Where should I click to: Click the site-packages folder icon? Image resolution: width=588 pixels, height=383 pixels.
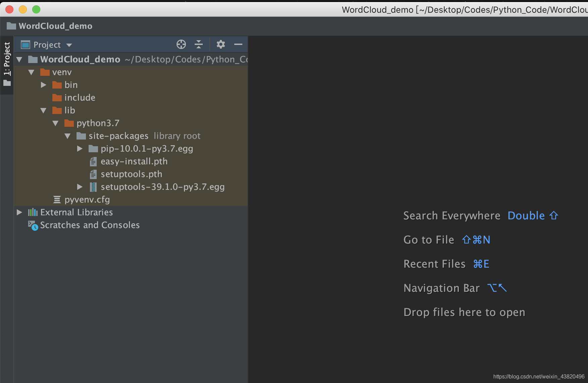81,136
